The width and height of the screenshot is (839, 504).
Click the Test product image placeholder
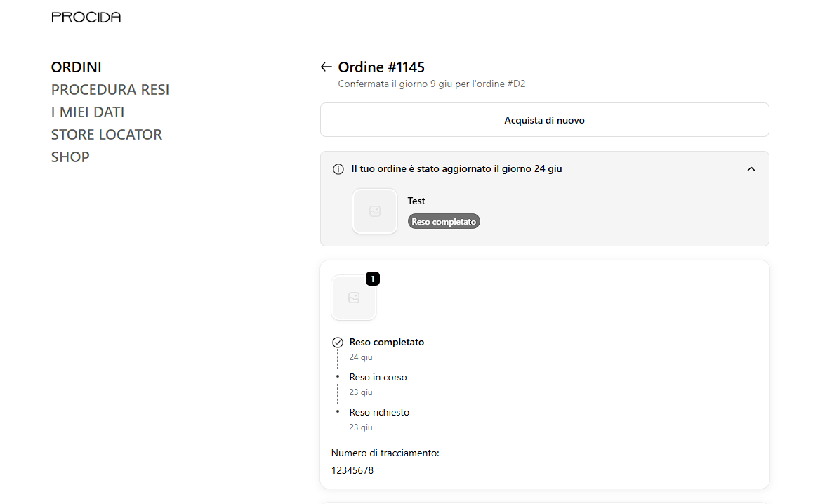(x=375, y=211)
